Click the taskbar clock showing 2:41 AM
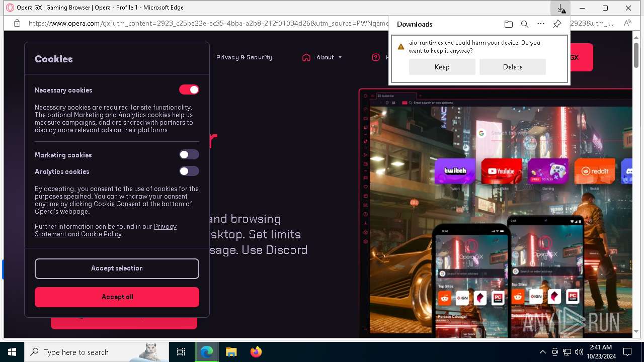 (601, 352)
